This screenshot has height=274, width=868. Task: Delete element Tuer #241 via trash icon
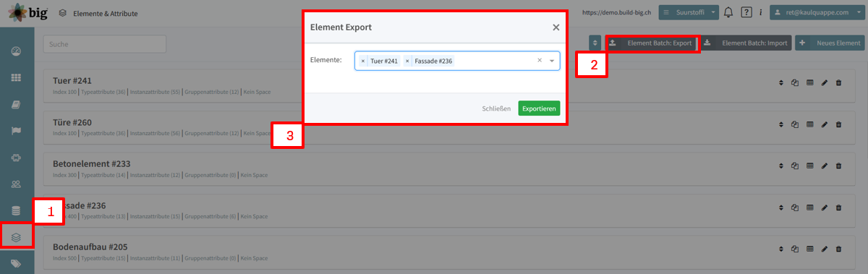pyautogui.click(x=838, y=82)
